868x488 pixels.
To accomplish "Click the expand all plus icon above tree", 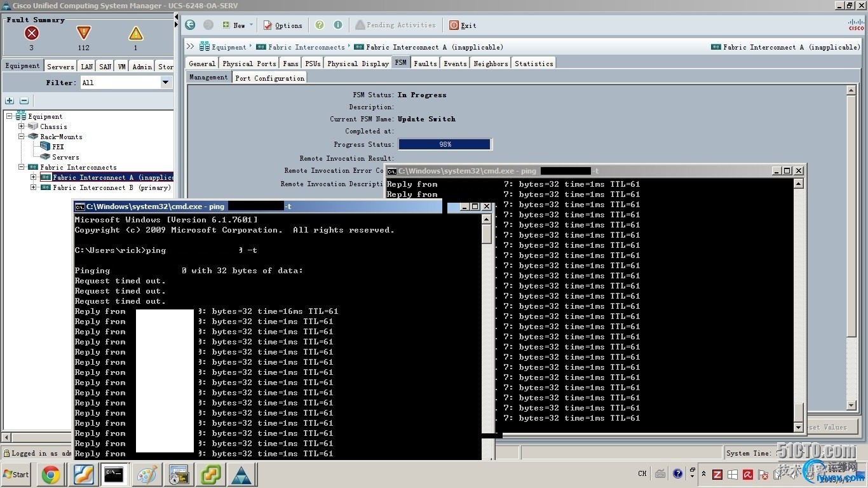I will coord(10,100).
